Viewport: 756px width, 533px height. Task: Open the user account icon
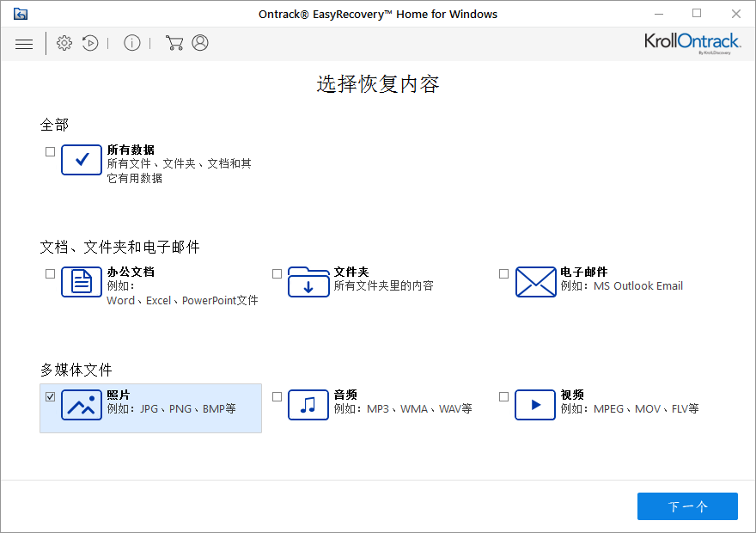click(199, 42)
